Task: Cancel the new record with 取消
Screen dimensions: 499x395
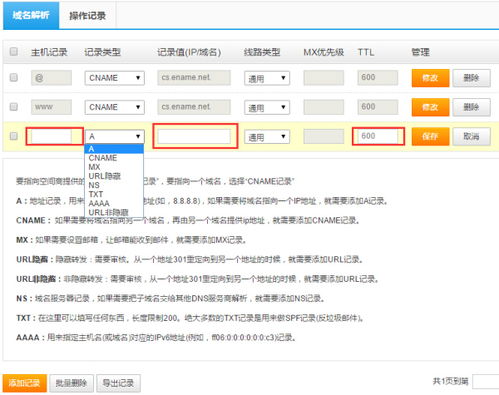Action: point(471,137)
